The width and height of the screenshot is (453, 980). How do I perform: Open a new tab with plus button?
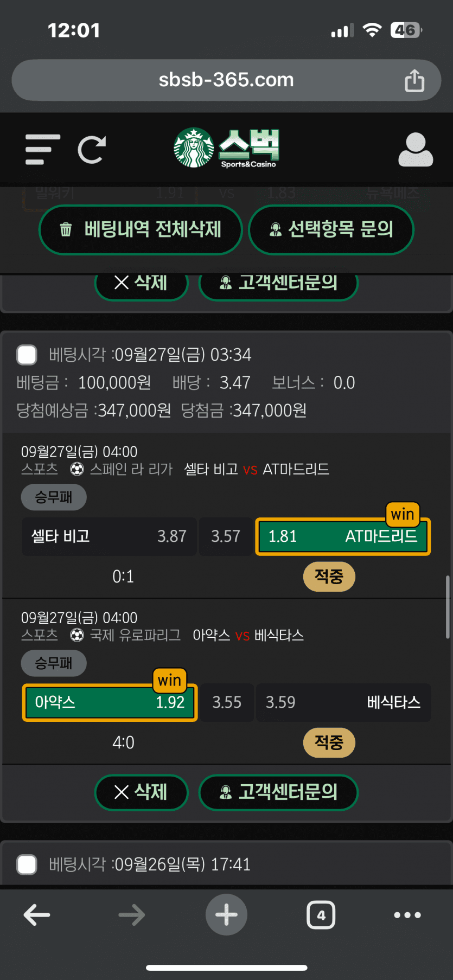tap(226, 915)
